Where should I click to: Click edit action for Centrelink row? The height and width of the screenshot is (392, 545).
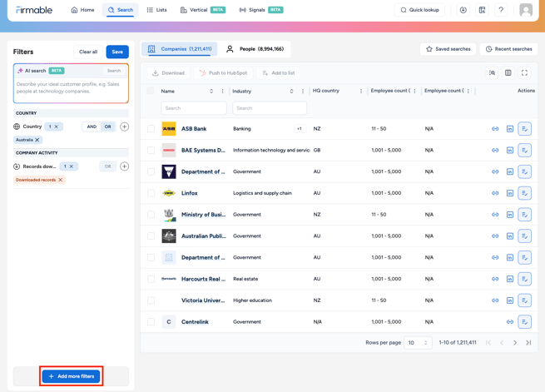tap(524, 322)
